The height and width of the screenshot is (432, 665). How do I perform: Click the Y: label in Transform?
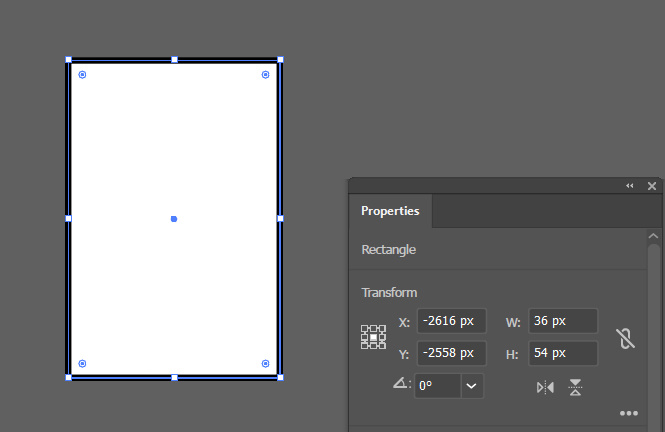(x=404, y=354)
